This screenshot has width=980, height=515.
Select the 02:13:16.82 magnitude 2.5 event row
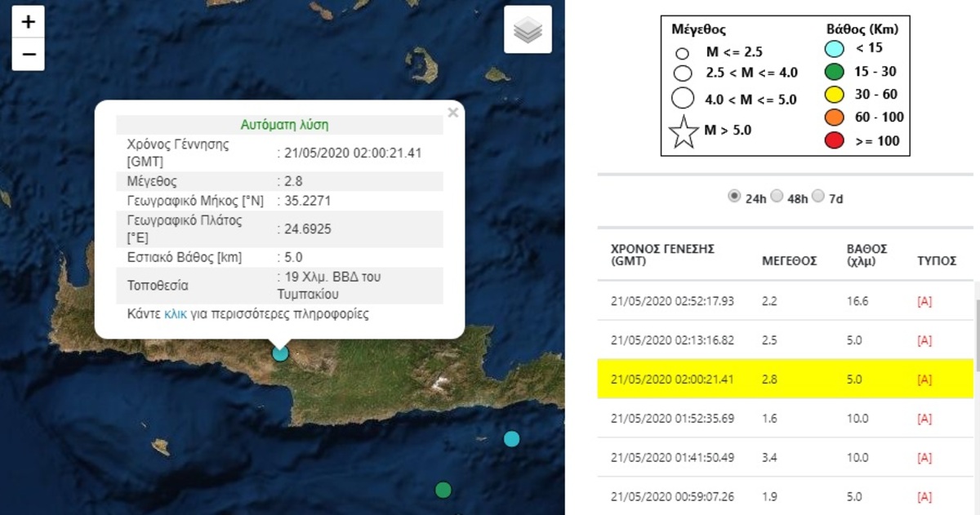[784, 340]
